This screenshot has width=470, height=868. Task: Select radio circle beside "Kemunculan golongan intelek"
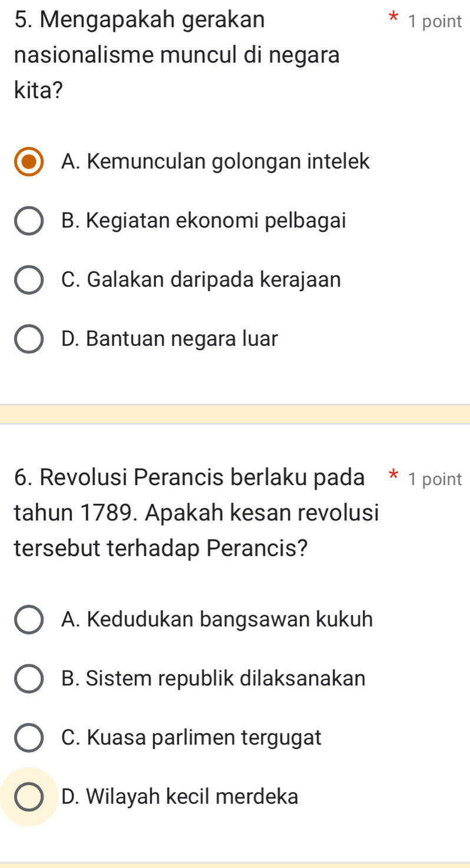29,162
